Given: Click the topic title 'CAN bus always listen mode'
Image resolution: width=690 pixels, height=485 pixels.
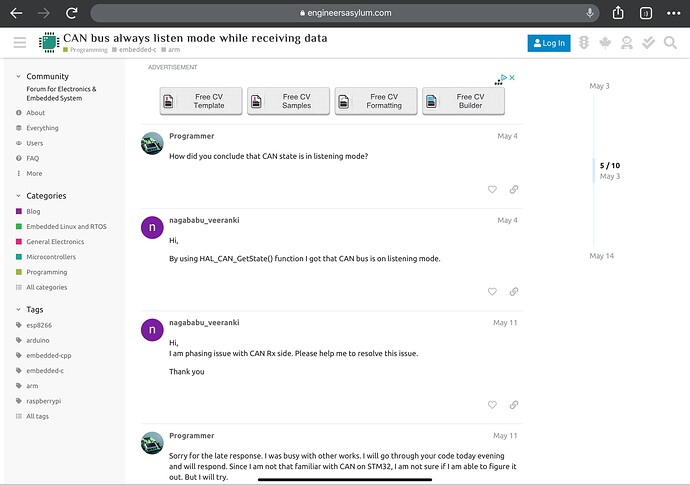Looking at the screenshot, I should click(195, 38).
